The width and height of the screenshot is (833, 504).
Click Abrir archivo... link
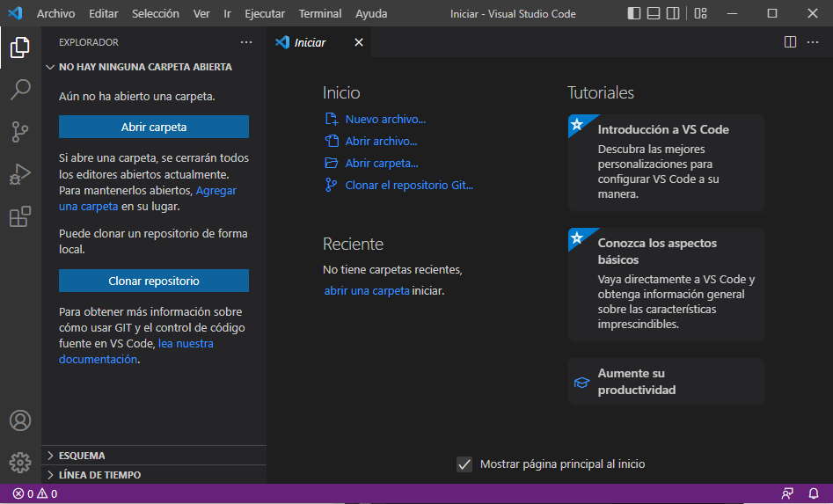click(x=382, y=141)
